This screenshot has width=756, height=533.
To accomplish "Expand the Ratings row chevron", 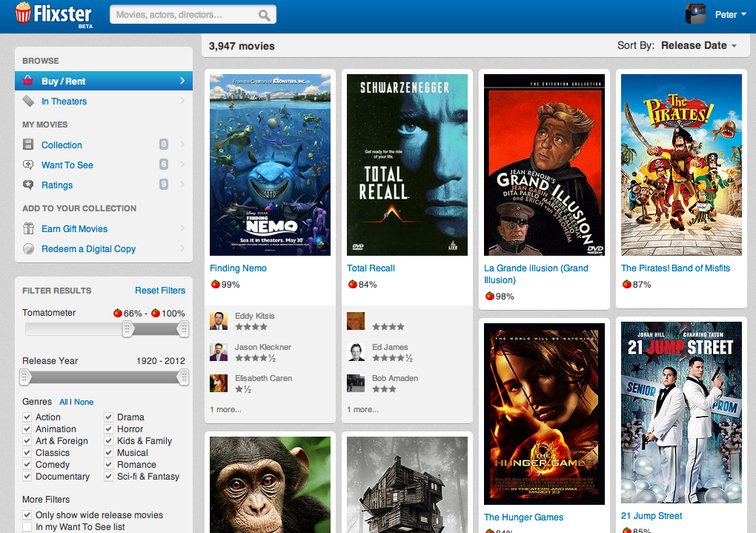I will 182,185.
